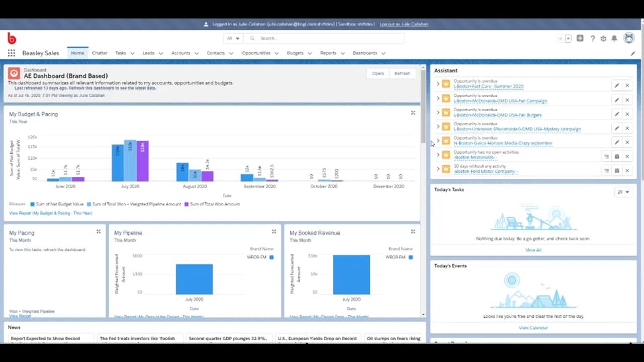Open the Accounts tab dropdown chevron

pyautogui.click(x=197, y=53)
